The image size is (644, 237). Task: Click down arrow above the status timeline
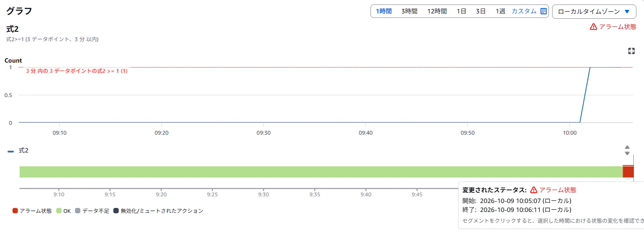click(x=627, y=153)
